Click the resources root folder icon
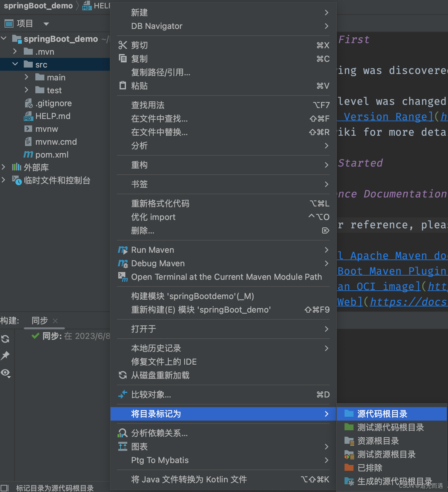The image size is (448, 492). point(349,441)
